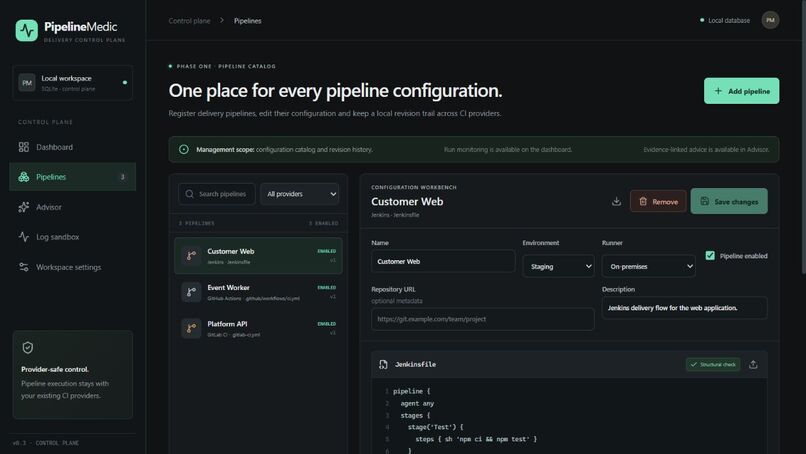Click the Control plane breadcrumb
This screenshot has width=806, height=454.
tap(190, 21)
